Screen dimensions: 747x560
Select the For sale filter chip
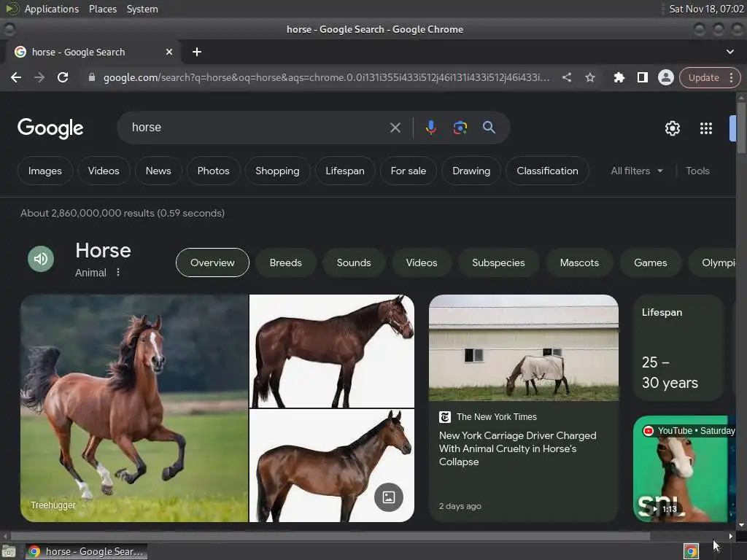(409, 171)
